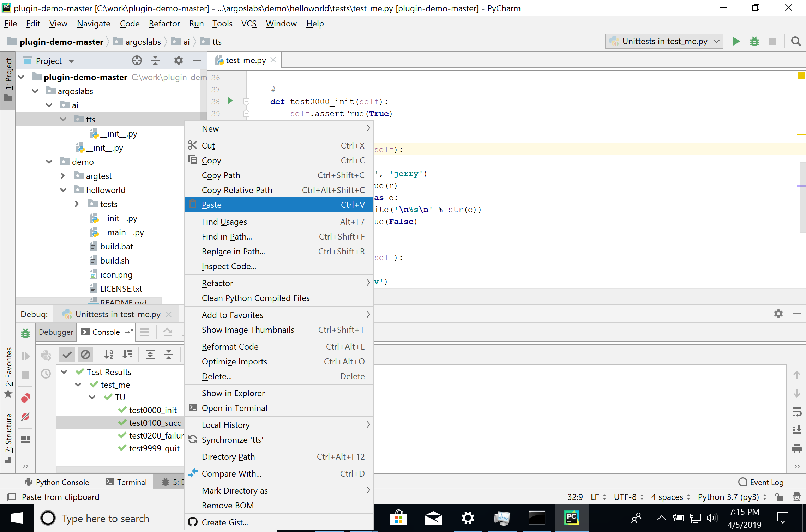
Task: Toggle Show Passed tests checkmark button
Action: [x=67, y=354]
